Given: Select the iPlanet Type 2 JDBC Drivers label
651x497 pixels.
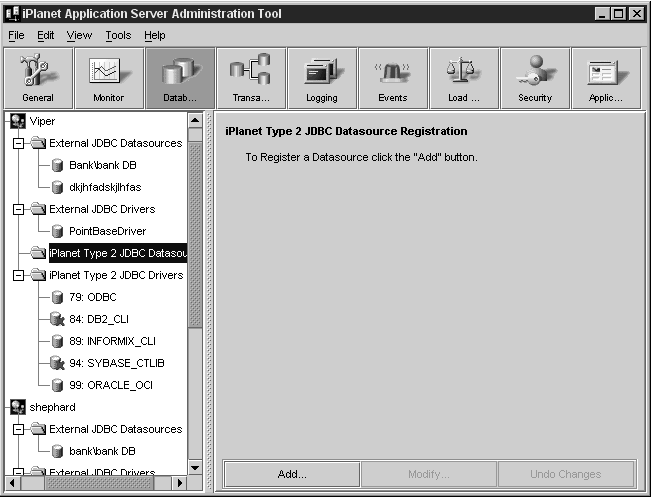Looking at the screenshot, I should (x=116, y=275).
